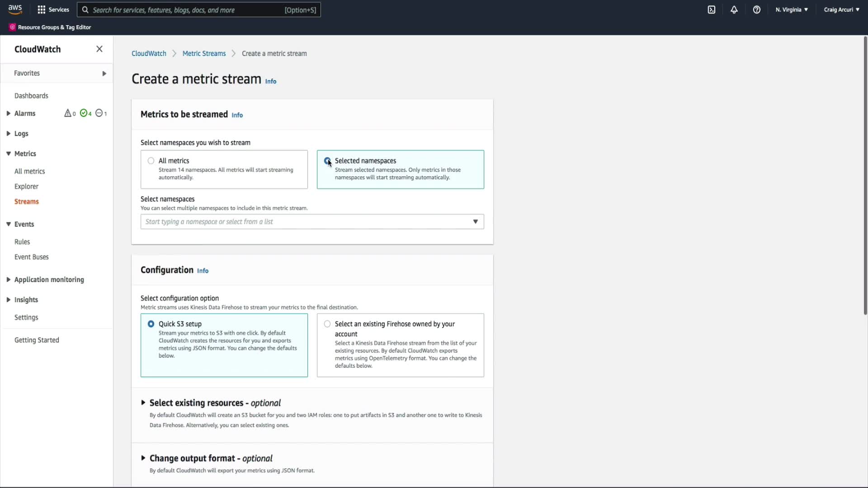Click the AWS logo home icon
The image size is (868, 488).
coord(15,9)
